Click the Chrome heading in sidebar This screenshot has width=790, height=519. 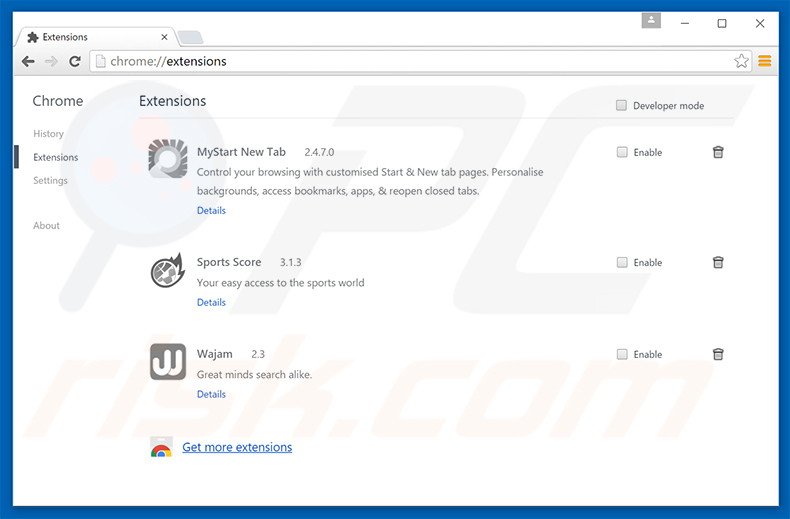[x=57, y=101]
